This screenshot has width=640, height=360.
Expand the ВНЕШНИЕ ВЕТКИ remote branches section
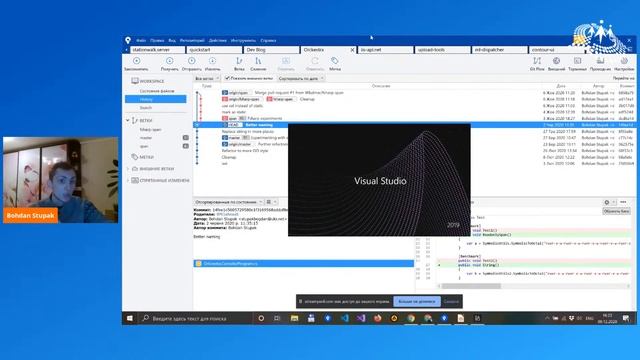click(128, 169)
